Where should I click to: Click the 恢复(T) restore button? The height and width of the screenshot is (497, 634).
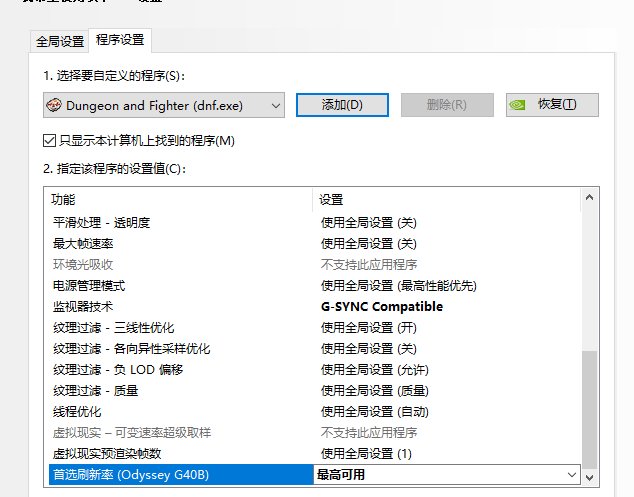click(x=552, y=105)
